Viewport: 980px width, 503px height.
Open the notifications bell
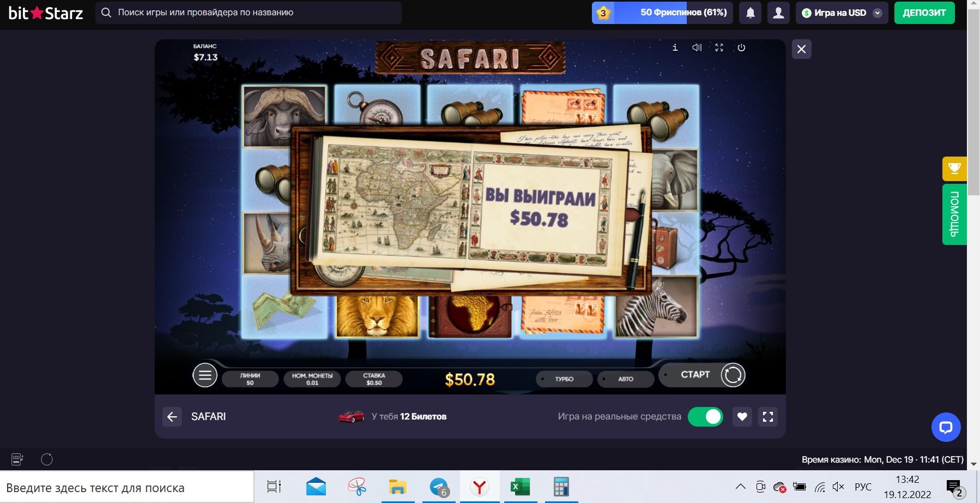(751, 13)
